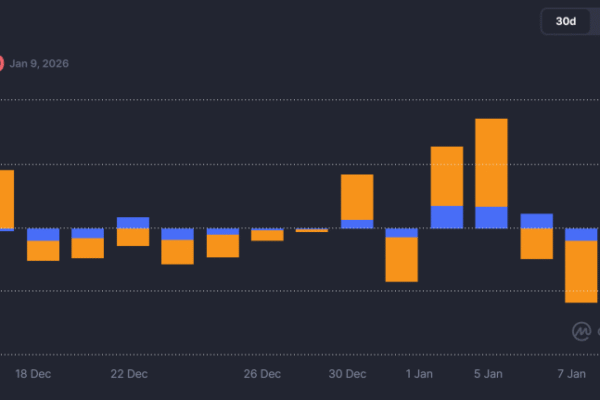Pick the 30 Dec date label
This screenshot has width=600, height=400.
click(x=347, y=374)
